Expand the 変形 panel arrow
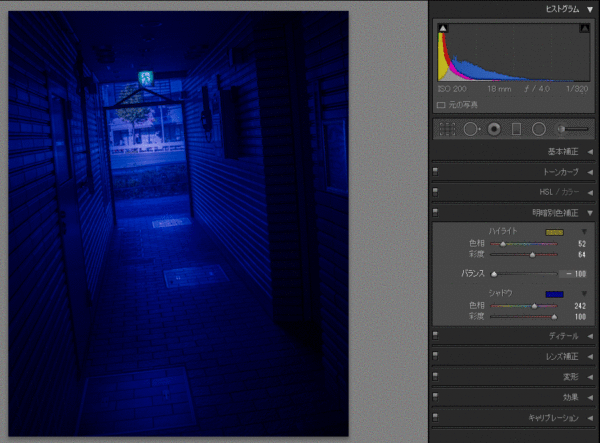Viewport: 600px width, 443px height. [590, 377]
